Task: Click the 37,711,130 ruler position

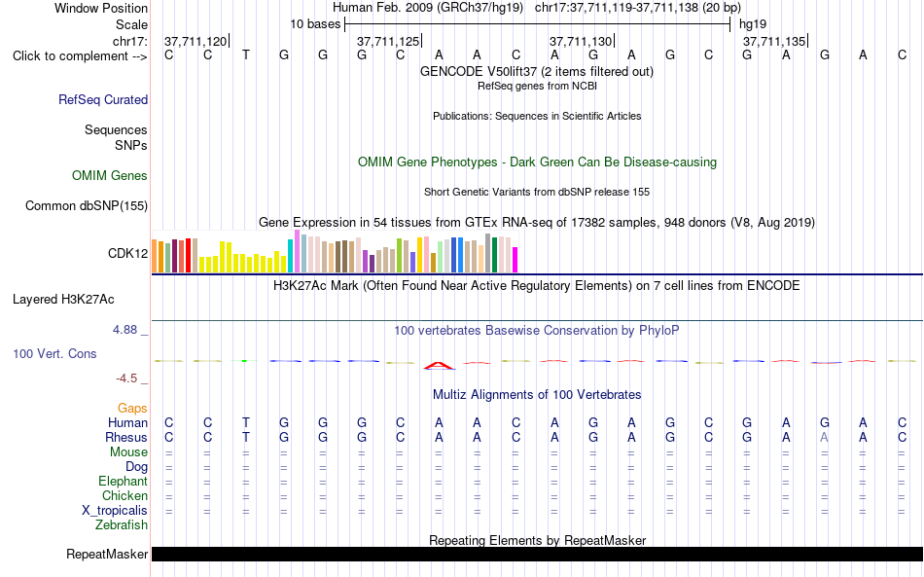Action: coord(581,41)
